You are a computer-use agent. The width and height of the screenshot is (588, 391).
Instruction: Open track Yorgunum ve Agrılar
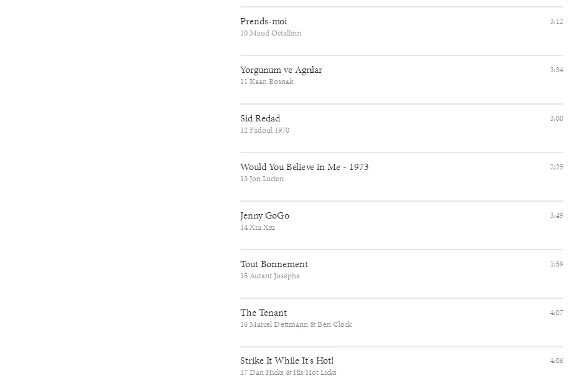(281, 70)
